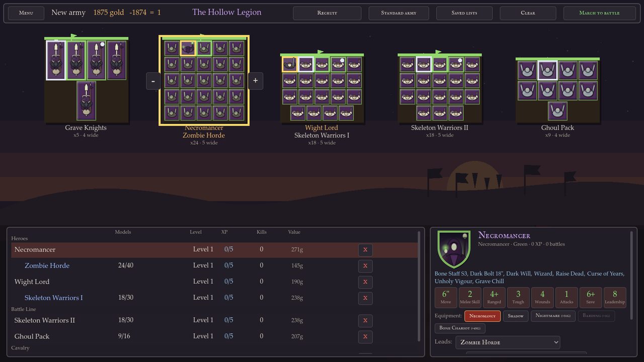Screen dimensions: 644x362
Task: Click the roster list scrollbar
Action: click(419, 287)
